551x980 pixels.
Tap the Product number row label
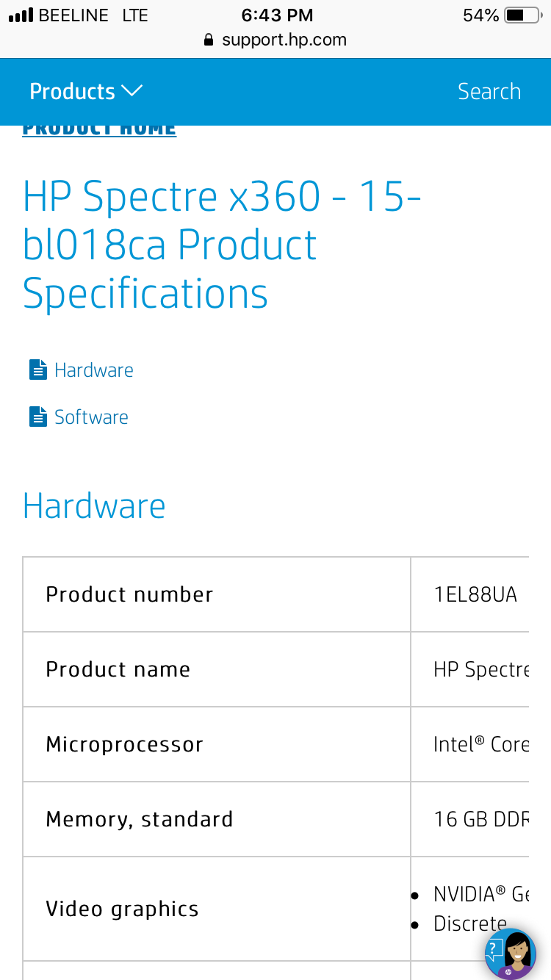tap(129, 594)
